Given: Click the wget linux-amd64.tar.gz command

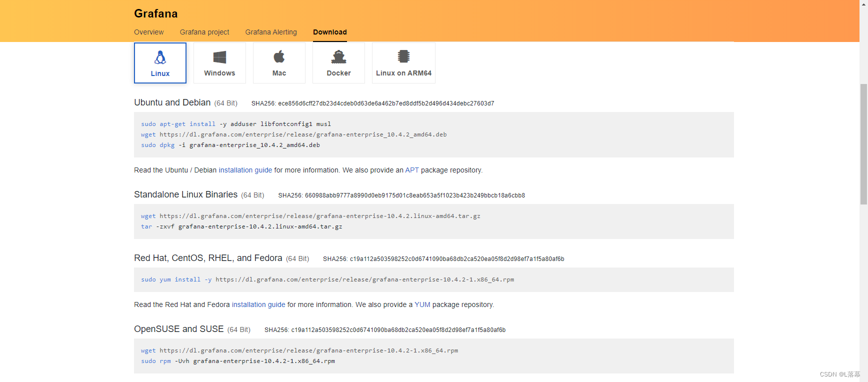Looking at the screenshot, I should [x=310, y=216].
